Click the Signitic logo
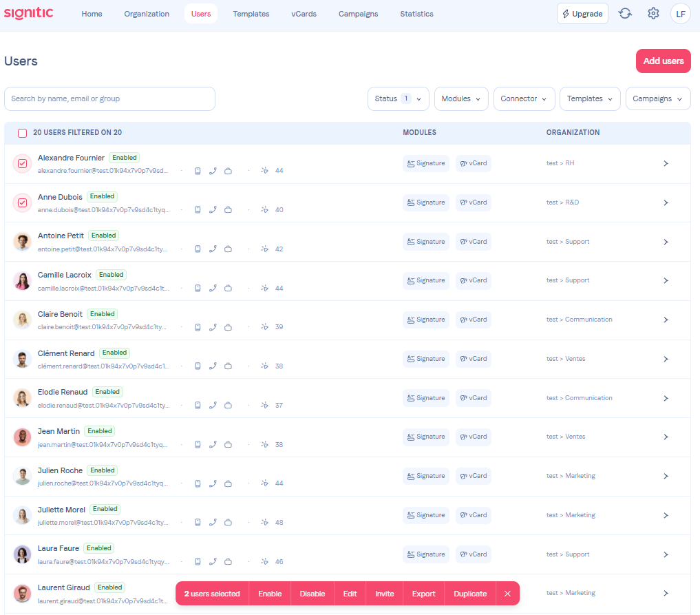This screenshot has height=615, width=700. 29,13
